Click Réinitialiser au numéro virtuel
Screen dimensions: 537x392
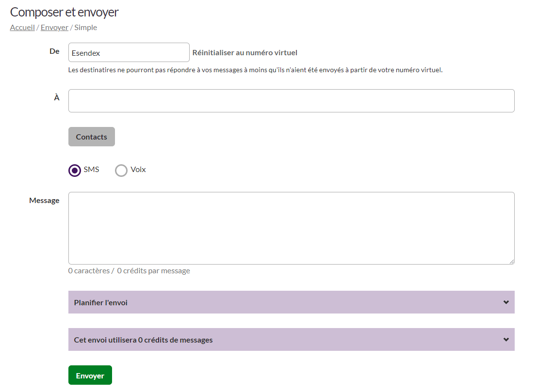pos(245,53)
